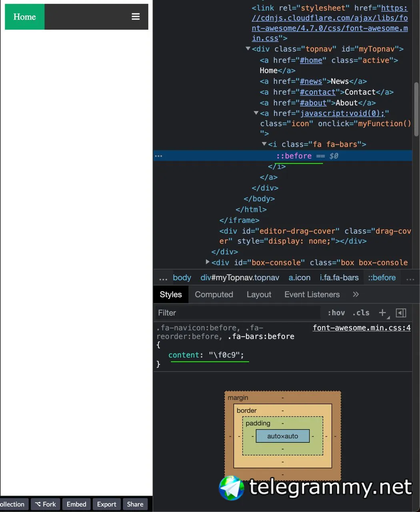Show earlier breadcrumbs via left ellipsis
The image size is (420, 512).
click(x=163, y=278)
